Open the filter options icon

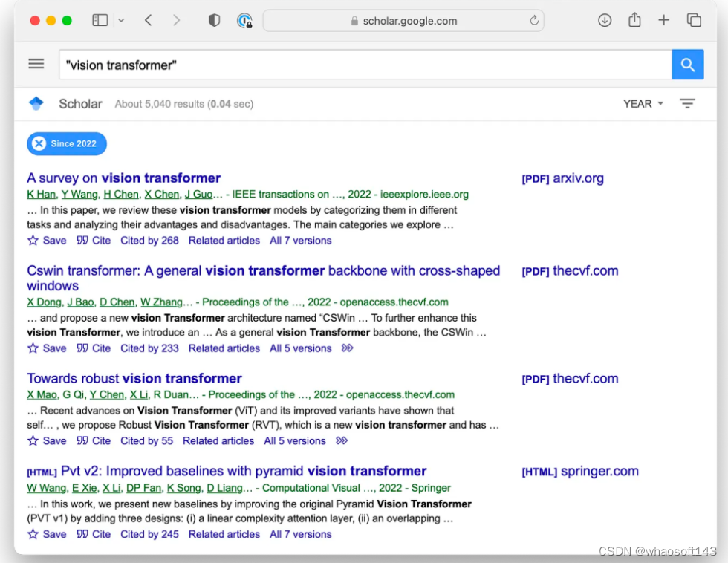click(x=687, y=103)
